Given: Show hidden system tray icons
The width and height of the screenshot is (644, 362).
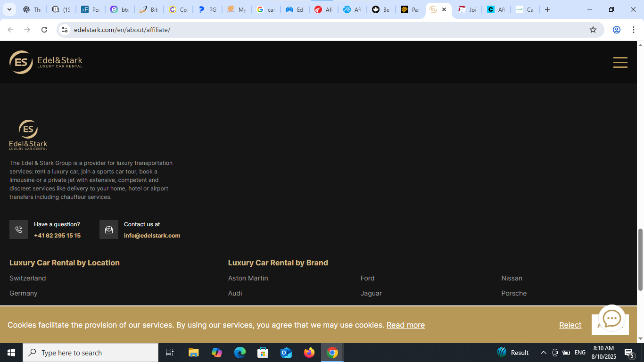Looking at the screenshot, I should [x=543, y=353].
